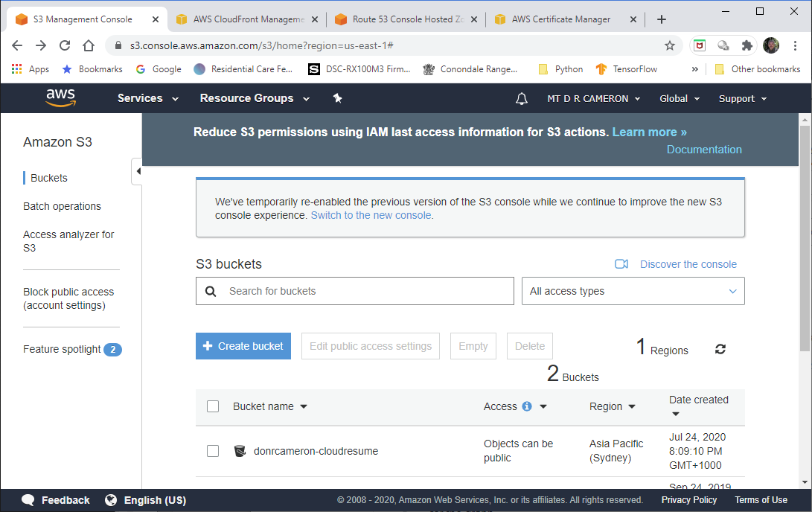Viewport: 812px width, 512px height.
Task: Click Edit public access settings button
Action: click(x=370, y=346)
